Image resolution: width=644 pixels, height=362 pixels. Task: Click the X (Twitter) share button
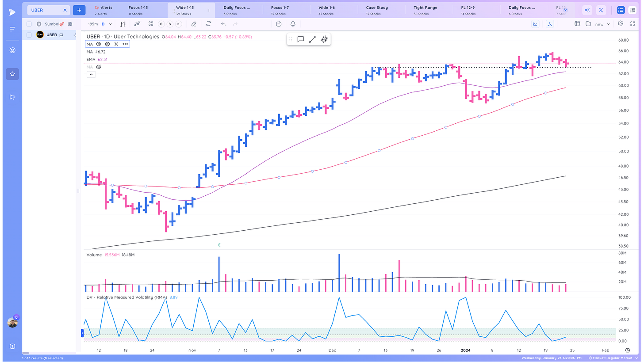(x=601, y=10)
